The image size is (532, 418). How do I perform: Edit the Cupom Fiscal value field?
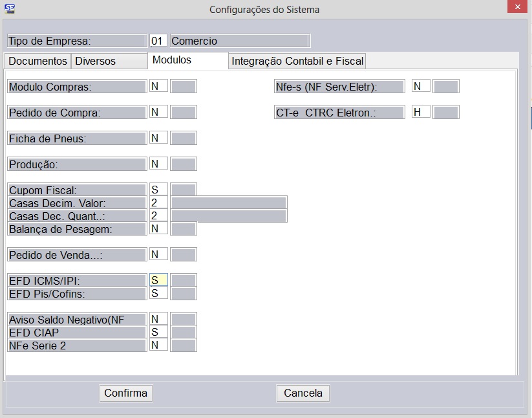(x=158, y=190)
